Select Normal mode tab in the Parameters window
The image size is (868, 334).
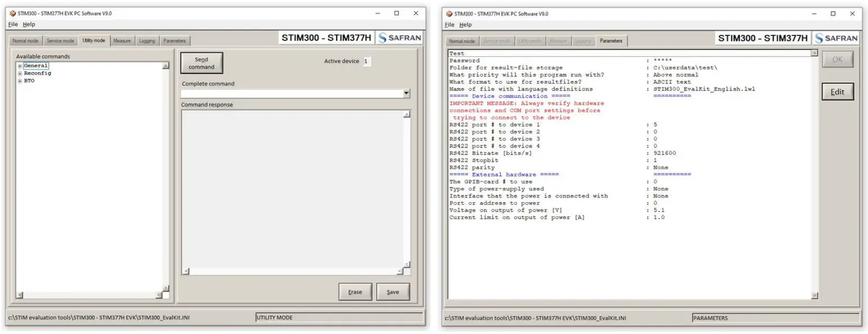click(x=461, y=41)
